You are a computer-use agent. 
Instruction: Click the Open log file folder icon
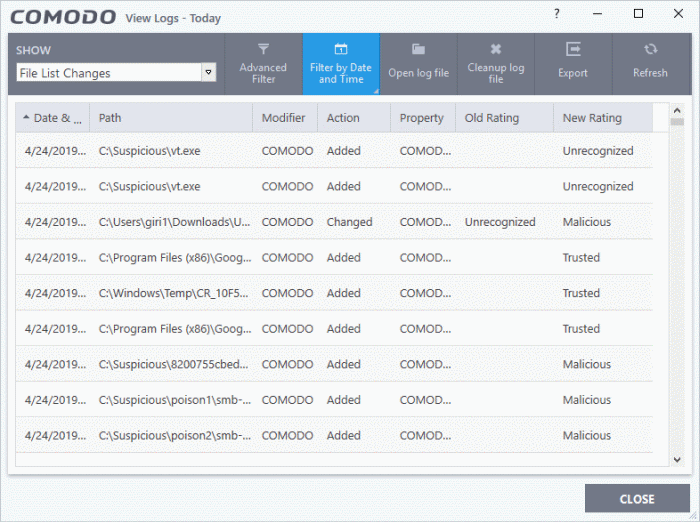coord(418,49)
